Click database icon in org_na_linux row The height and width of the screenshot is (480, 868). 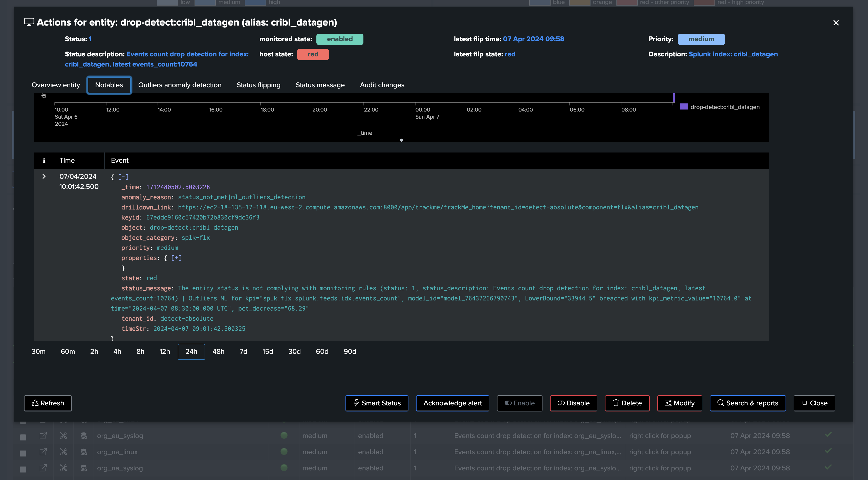[x=84, y=452]
